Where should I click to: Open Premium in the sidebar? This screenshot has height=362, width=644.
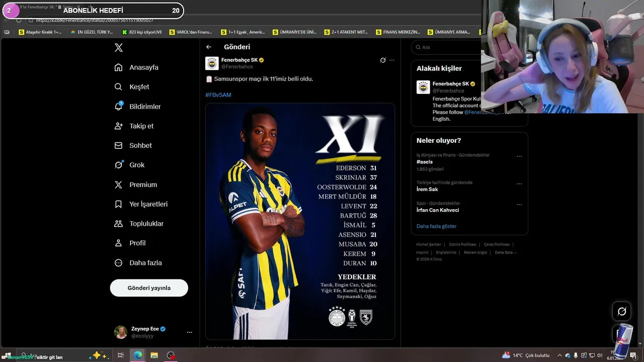[x=135, y=185]
